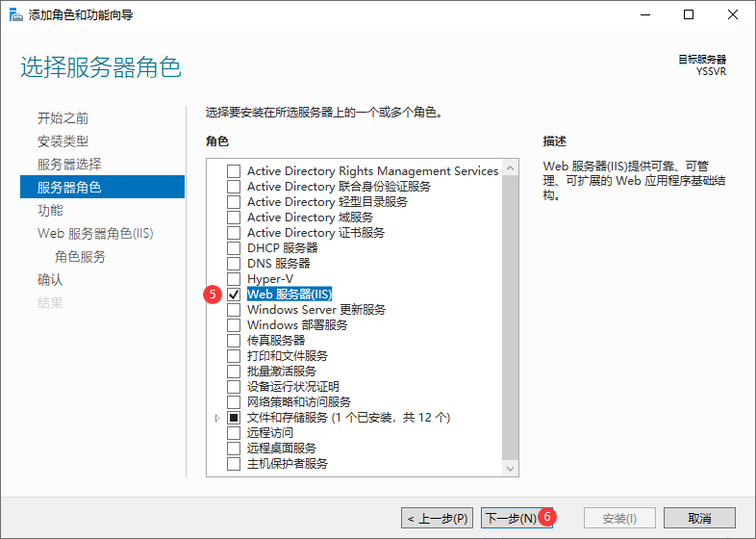Jump to the 功能 wizard step
This screenshot has height=539, width=756.
point(50,211)
